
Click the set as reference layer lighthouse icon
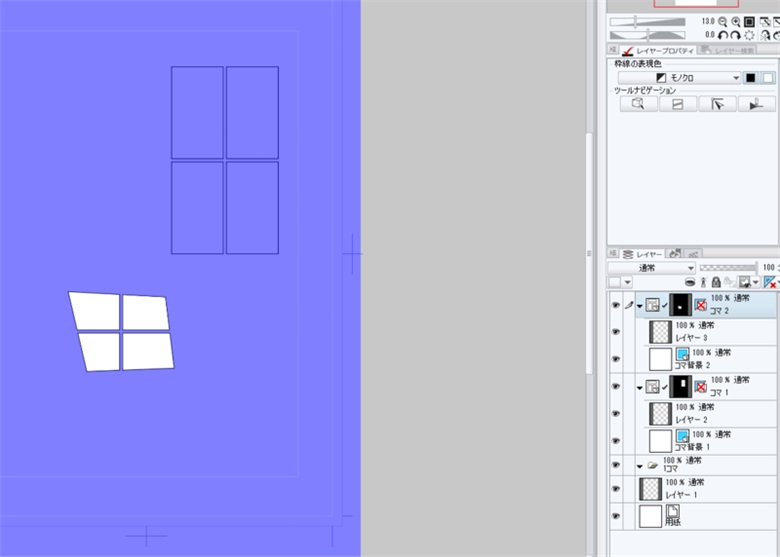click(703, 282)
